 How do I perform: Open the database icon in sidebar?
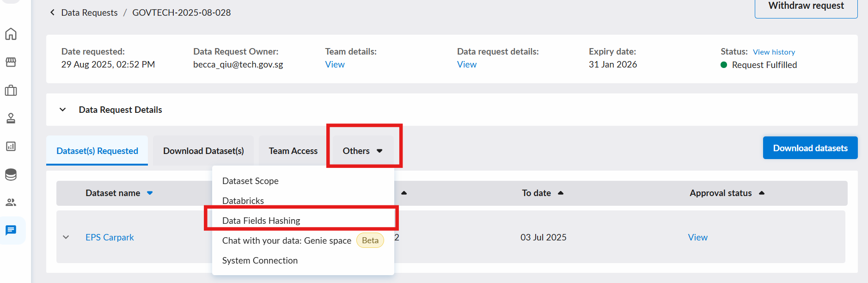11,174
